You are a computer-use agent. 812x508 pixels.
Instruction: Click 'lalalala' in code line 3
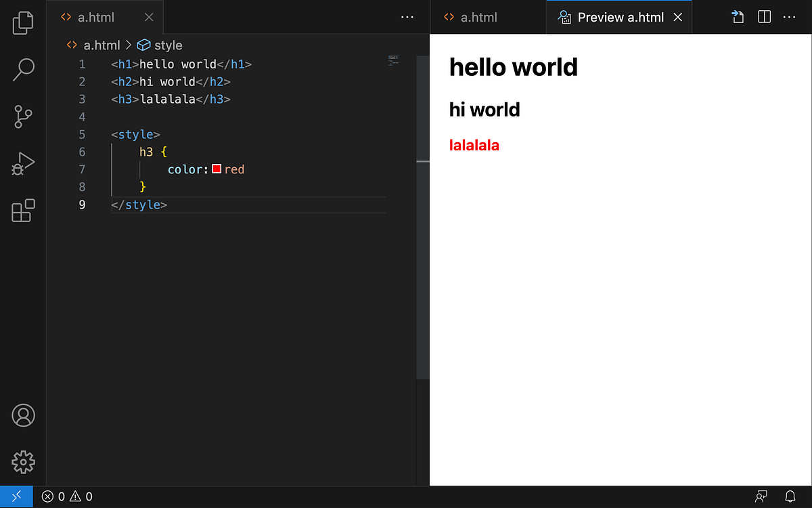[x=167, y=100]
